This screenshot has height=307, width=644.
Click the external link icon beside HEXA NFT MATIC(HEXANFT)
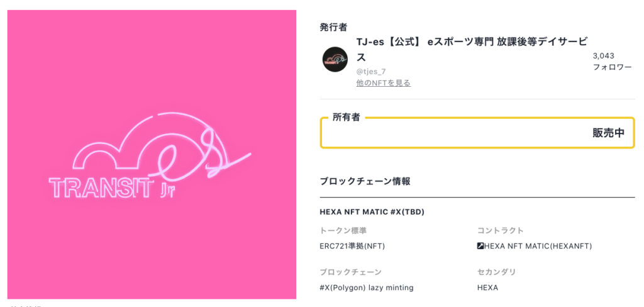coord(480,246)
